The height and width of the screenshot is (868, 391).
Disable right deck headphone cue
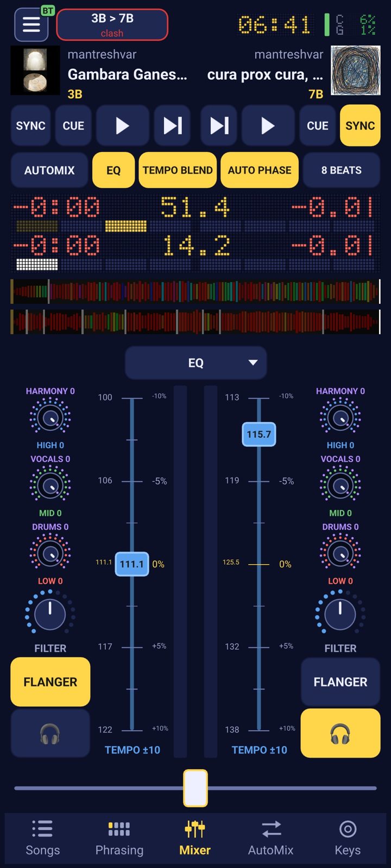(x=340, y=733)
